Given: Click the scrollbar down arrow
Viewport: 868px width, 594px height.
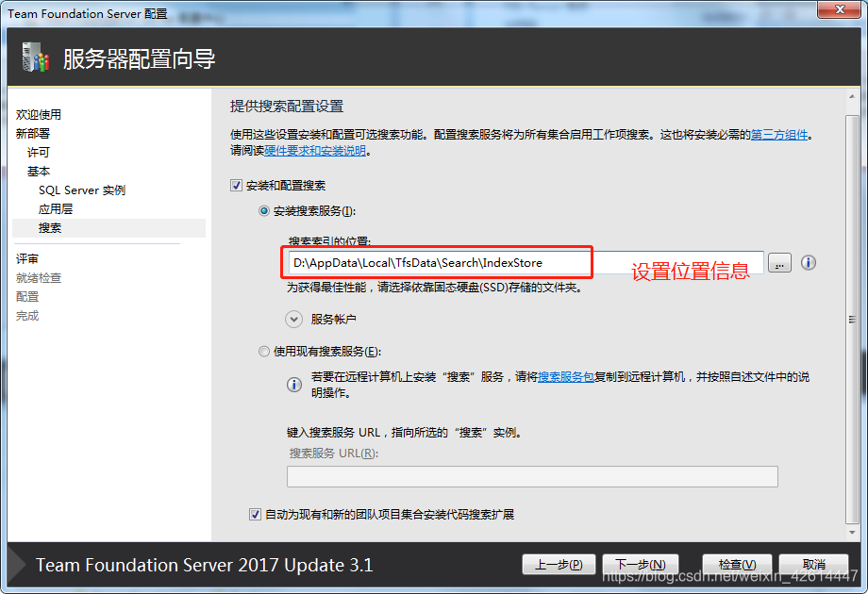Looking at the screenshot, I should 851,533.
